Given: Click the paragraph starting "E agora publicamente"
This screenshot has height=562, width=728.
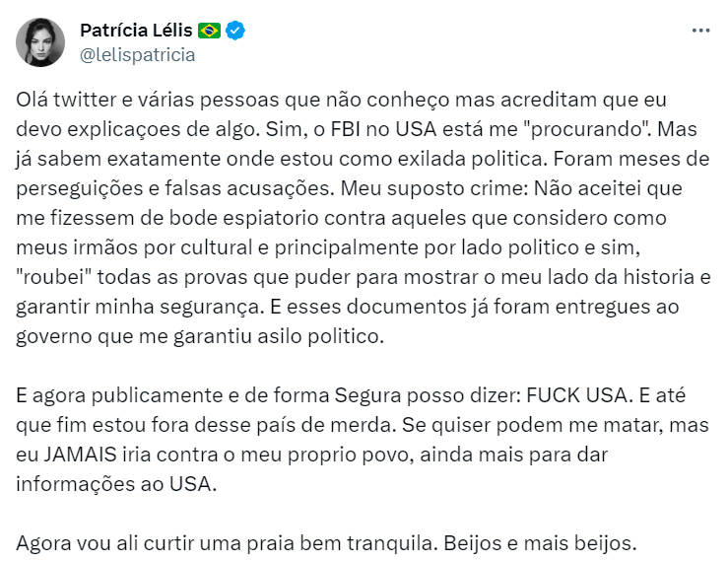Looking at the screenshot, I should pos(363,440).
